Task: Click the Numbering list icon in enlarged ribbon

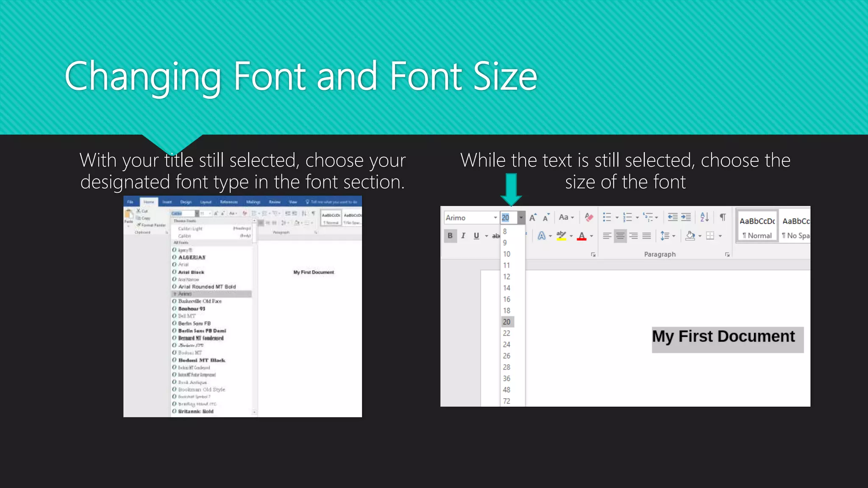Action: click(x=627, y=217)
